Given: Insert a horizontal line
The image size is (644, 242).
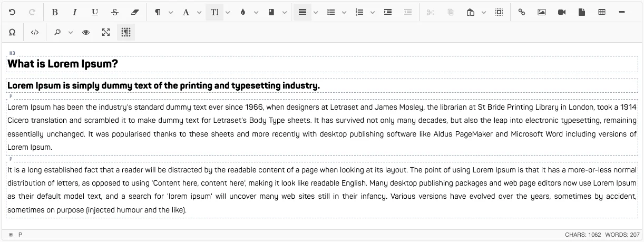Looking at the screenshot, I should pyautogui.click(x=622, y=12).
